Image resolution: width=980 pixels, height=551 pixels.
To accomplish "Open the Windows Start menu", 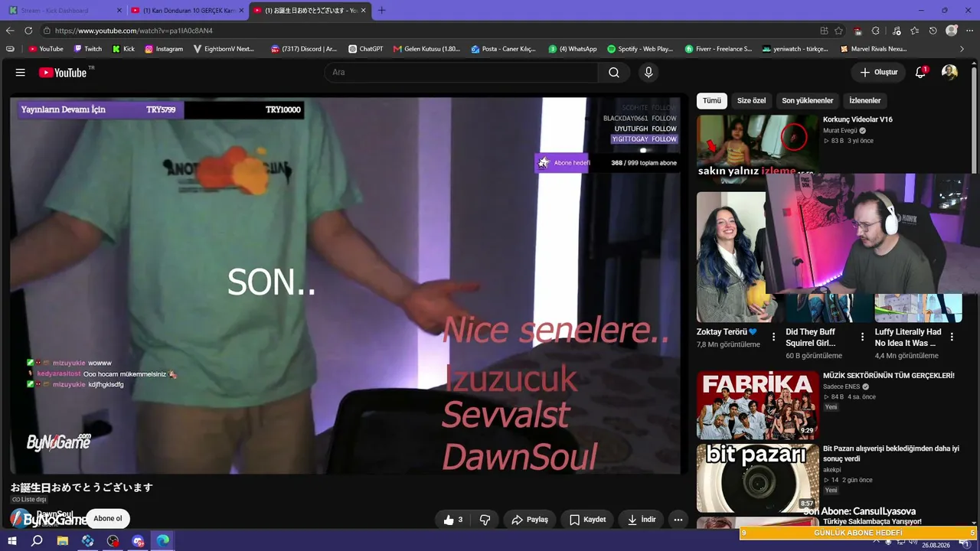I will [x=11, y=541].
